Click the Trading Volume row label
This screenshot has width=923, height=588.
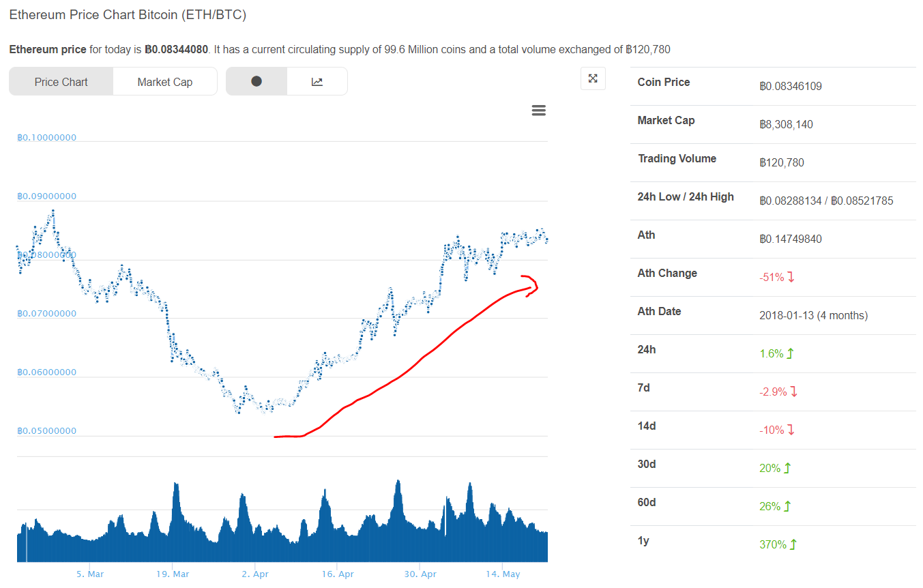point(677,158)
